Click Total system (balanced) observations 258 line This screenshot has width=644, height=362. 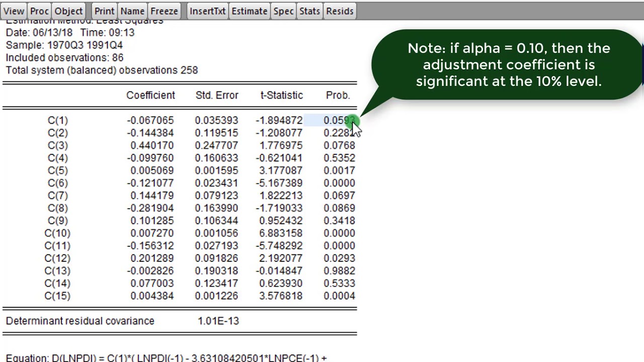pyautogui.click(x=102, y=70)
